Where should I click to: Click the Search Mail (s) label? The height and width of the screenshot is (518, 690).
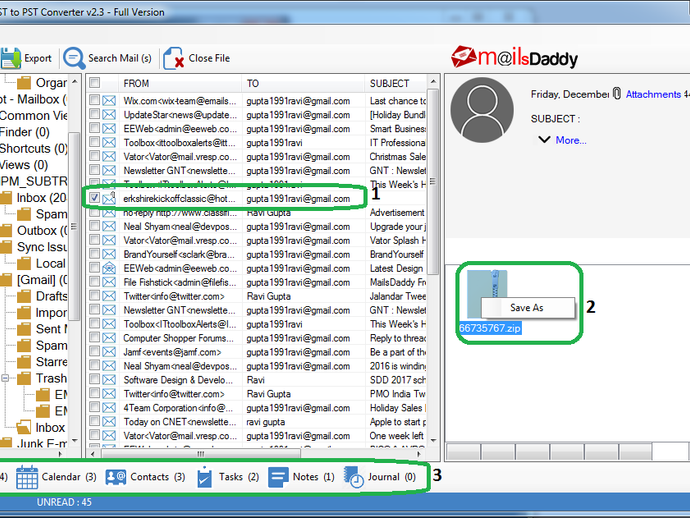pos(120,58)
